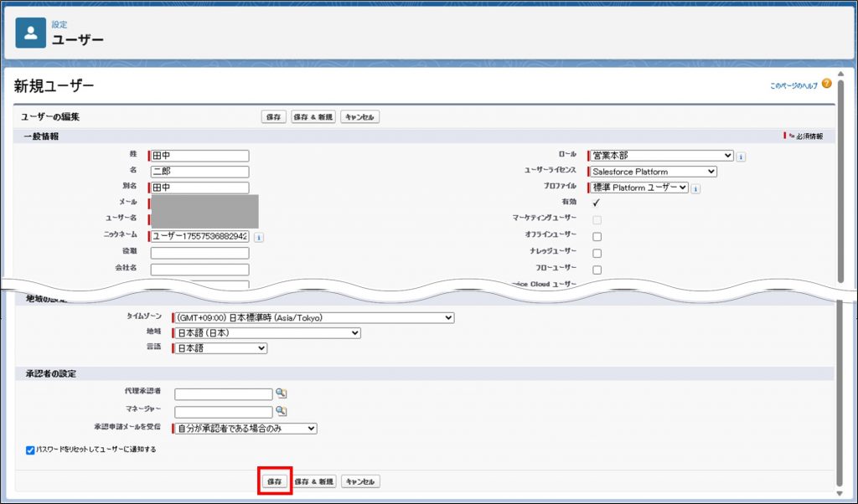Open the lookup icon for 代理承認者
Image resolution: width=858 pixels, height=504 pixels.
[x=282, y=393]
